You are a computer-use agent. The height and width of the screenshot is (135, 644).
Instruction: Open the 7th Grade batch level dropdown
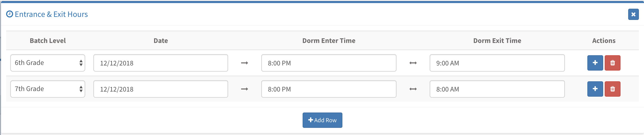coord(48,89)
